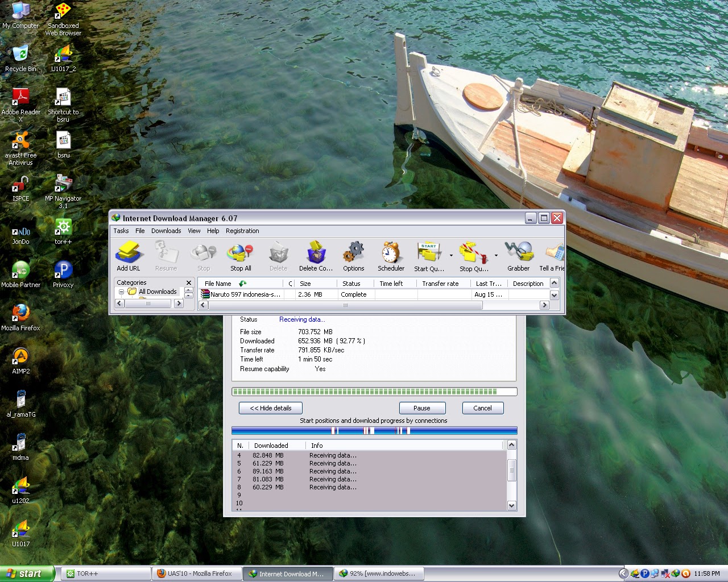Sort downloads by File Name column
Screen dimensions: 728x582
[x=240, y=283]
